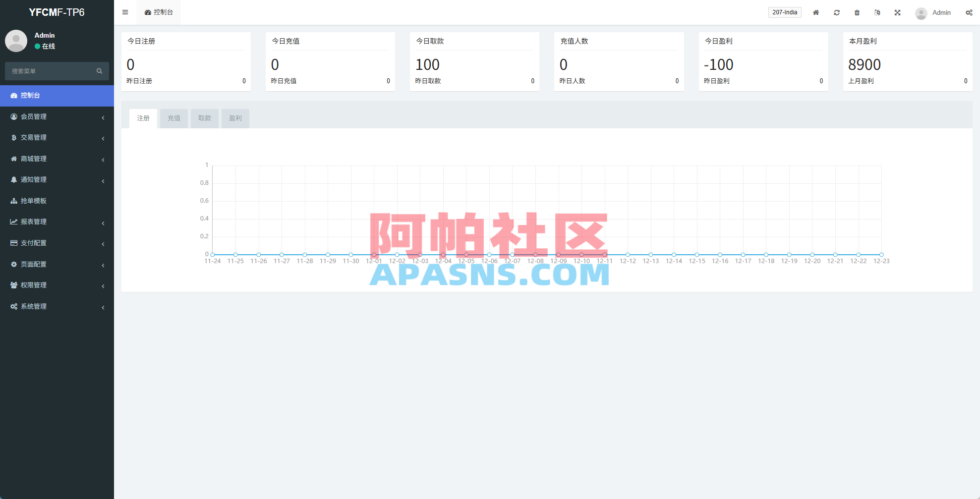Expand 系统管理 via its chevron
The image size is (980, 499).
tap(103, 307)
